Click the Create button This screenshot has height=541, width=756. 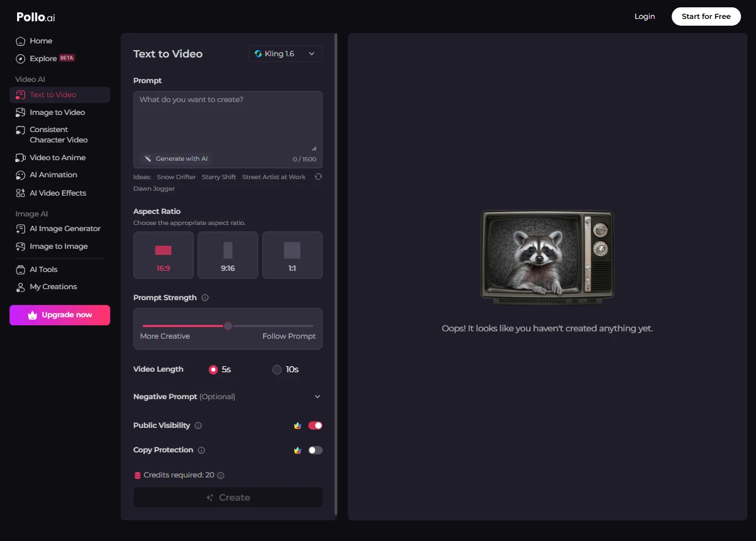(228, 498)
